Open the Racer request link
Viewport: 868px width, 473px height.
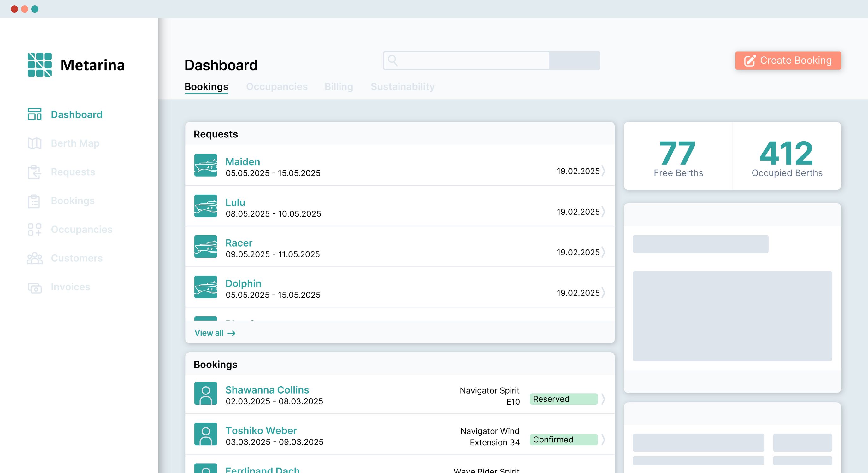coord(239,243)
